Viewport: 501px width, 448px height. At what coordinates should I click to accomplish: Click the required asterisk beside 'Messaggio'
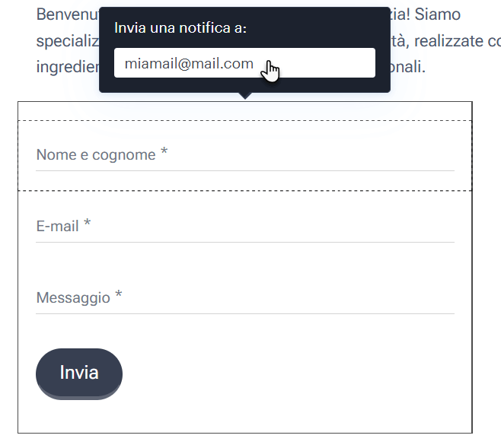[119, 294]
